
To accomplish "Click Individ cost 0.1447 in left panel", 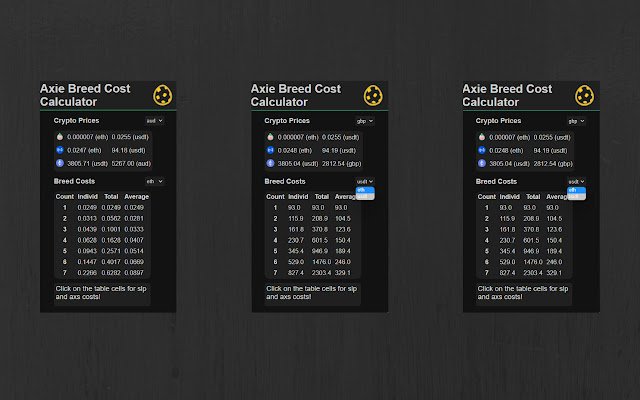I will 87,262.
